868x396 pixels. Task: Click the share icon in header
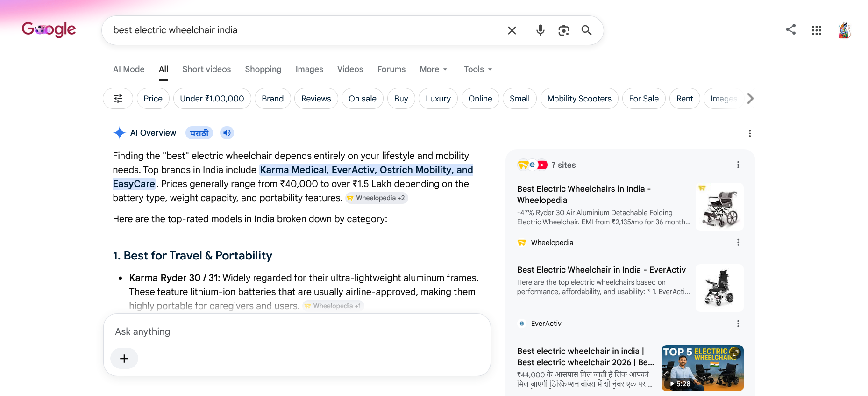coord(790,29)
